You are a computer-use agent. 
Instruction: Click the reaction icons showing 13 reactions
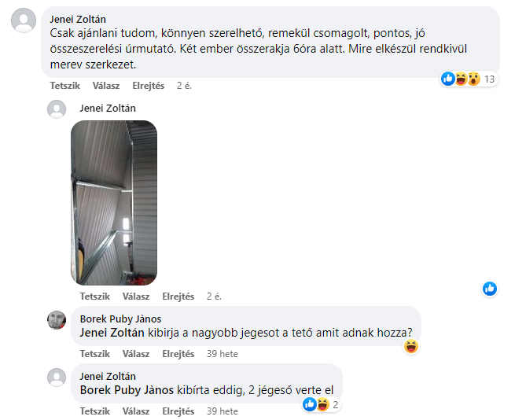pyautogui.click(x=469, y=79)
